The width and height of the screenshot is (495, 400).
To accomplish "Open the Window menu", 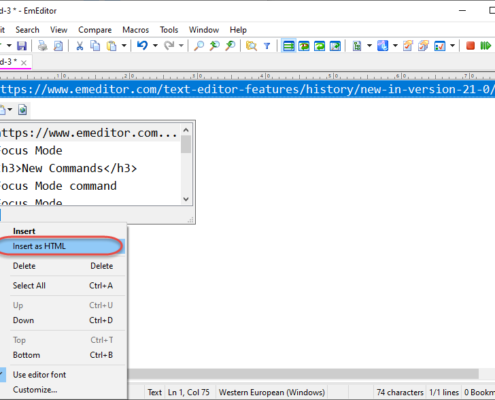I will [204, 30].
